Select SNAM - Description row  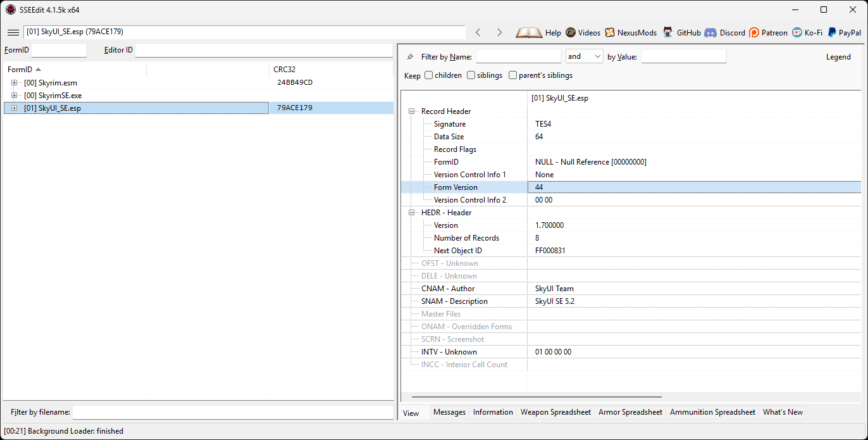631,301
